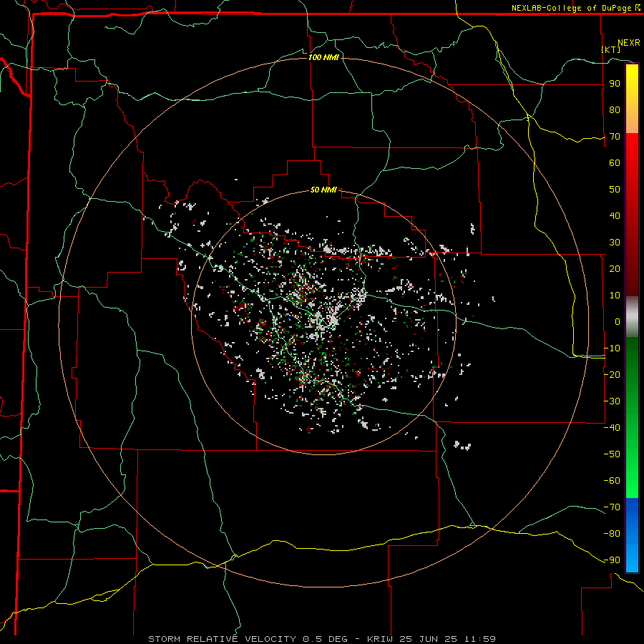The height and width of the screenshot is (644, 644).
Task: Click the legend value 10
Action: coord(615,296)
